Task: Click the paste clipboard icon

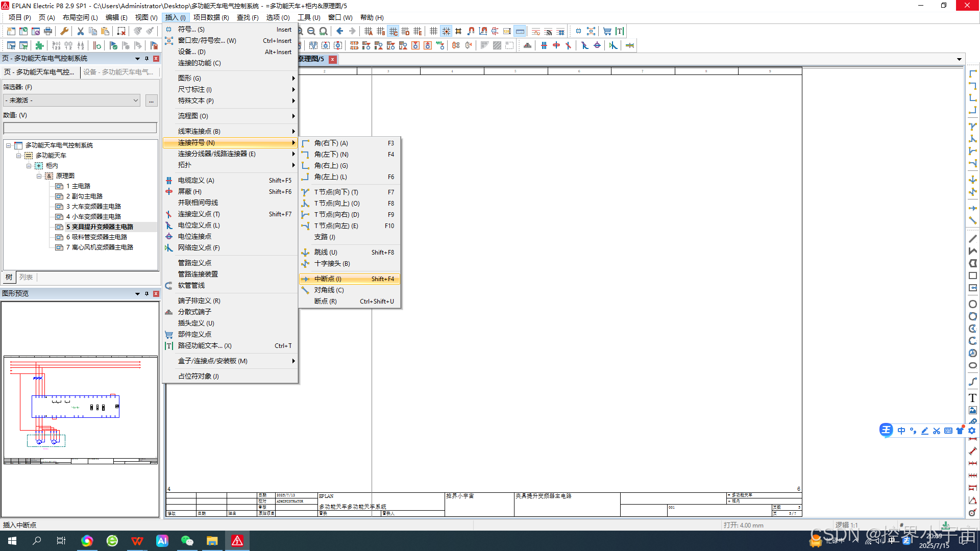Action: tap(105, 31)
